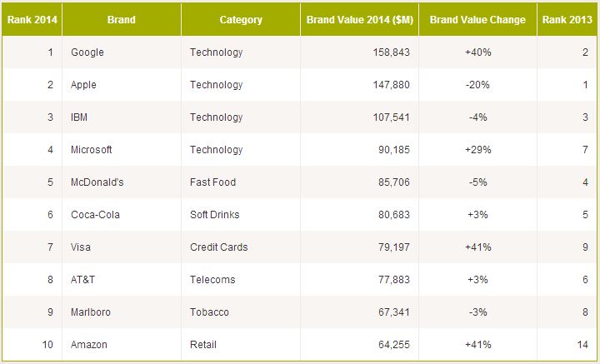The height and width of the screenshot is (364, 600).
Task: Select the Google brand cell
Action: coord(88,52)
